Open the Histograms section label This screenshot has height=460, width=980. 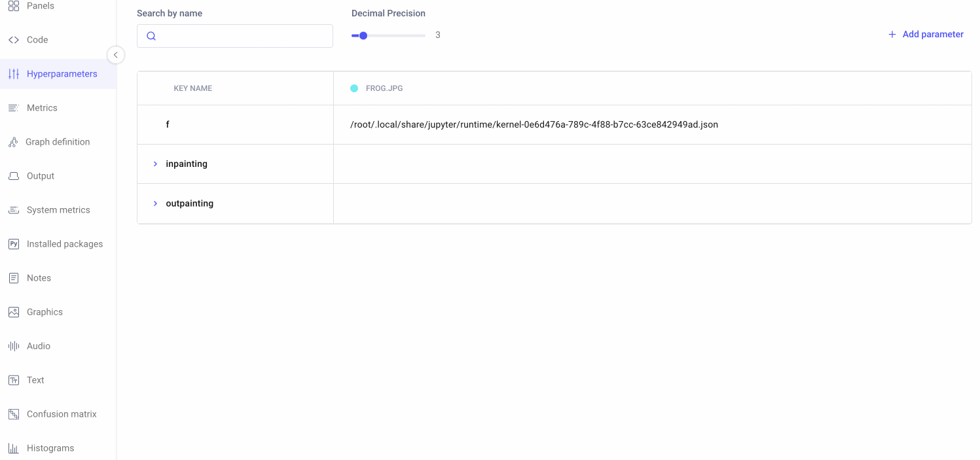tap(50, 448)
